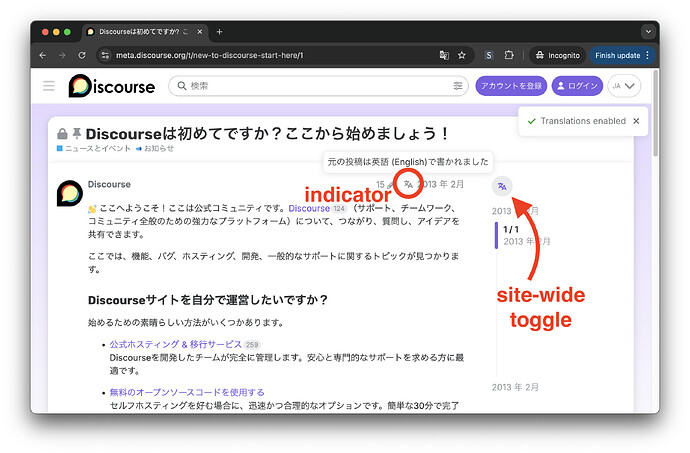Open the hamburger sidebar menu
Screen dimensions: 690x453
click(x=49, y=86)
